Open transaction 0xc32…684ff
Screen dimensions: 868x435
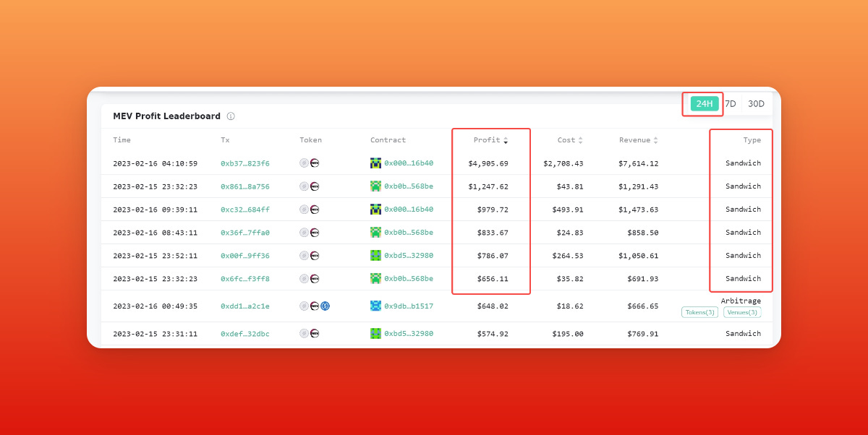pos(245,210)
